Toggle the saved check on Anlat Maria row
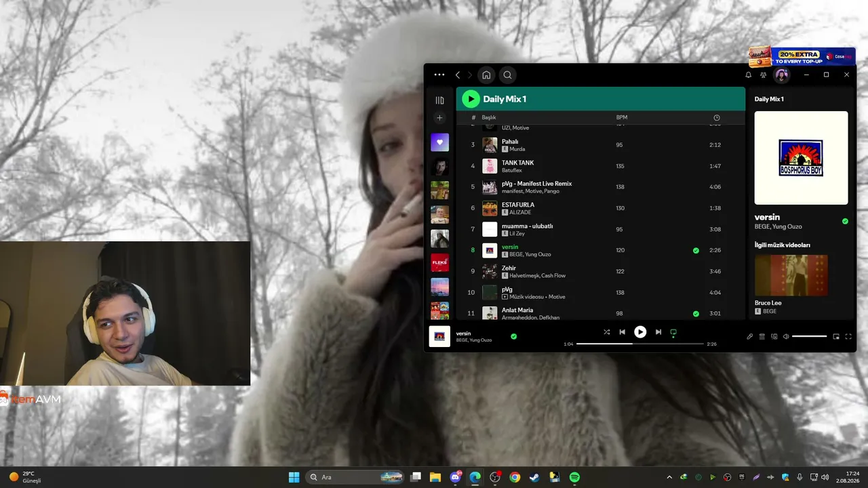The image size is (868, 488). click(x=696, y=314)
